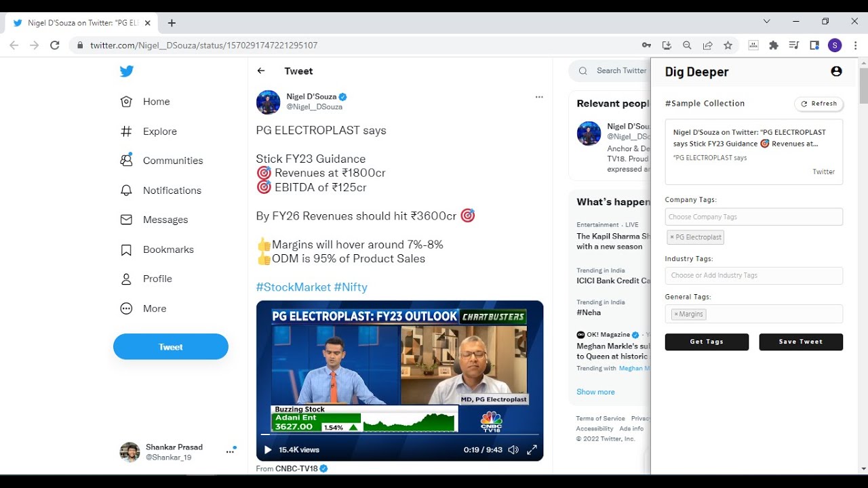
Task: Remove the Margins general tag
Action: tap(677, 314)
